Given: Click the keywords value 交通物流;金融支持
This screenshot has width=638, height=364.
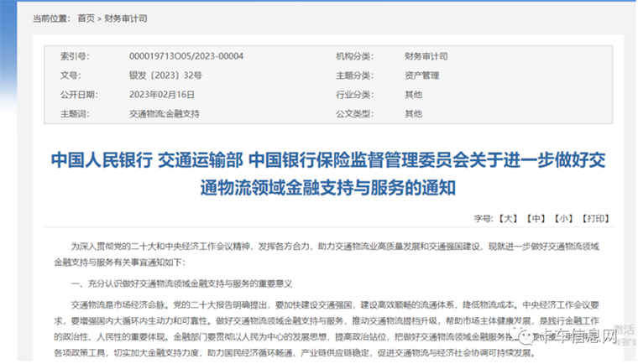Looking at the screenshot, I should point(165,113).
